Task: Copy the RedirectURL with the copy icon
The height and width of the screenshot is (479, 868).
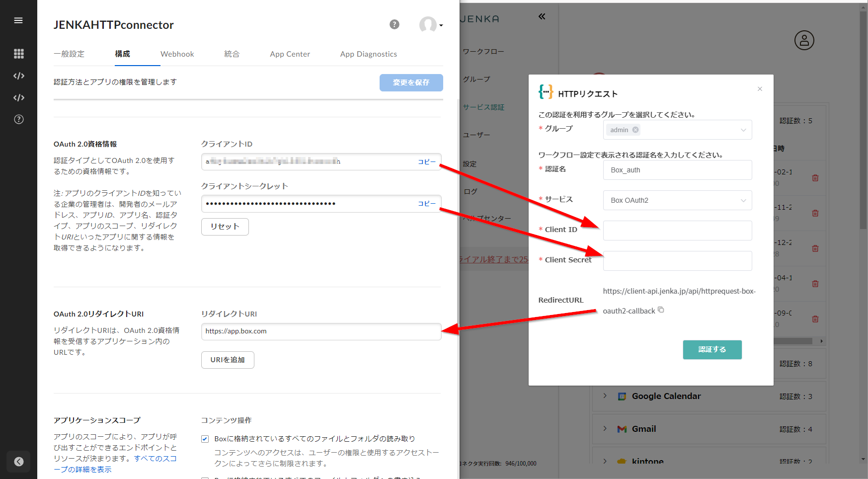Action: tap(661, 310)
